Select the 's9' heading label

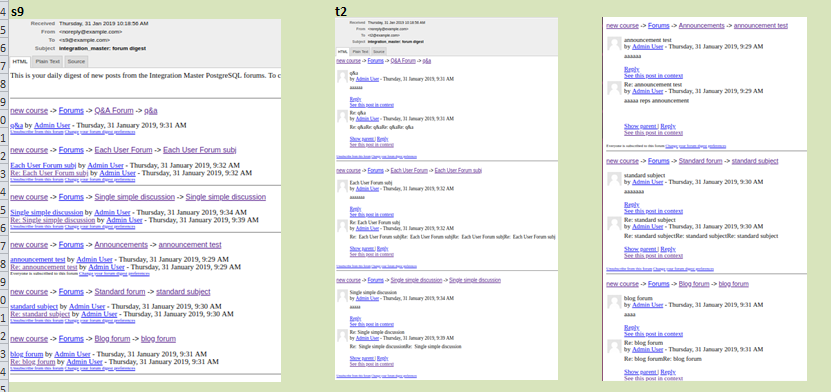[17, 11]
